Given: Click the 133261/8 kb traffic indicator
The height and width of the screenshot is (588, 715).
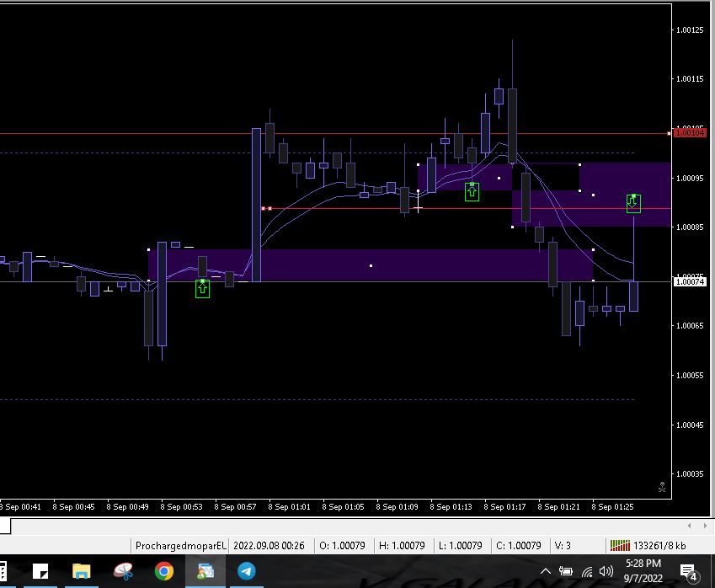Looking at the screenshot, I should [659, 546].
